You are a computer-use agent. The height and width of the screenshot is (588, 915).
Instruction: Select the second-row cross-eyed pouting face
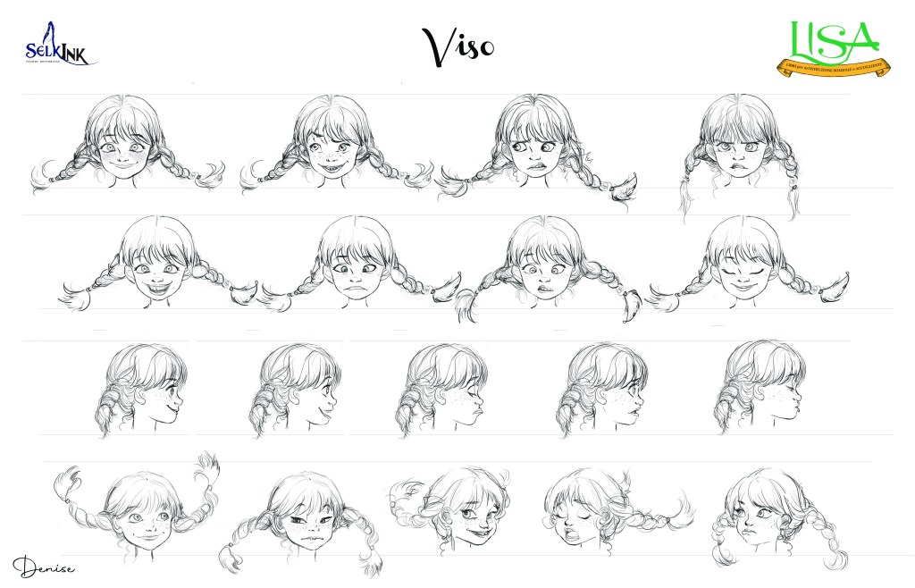pyautogui.click(x=357, y=263)
